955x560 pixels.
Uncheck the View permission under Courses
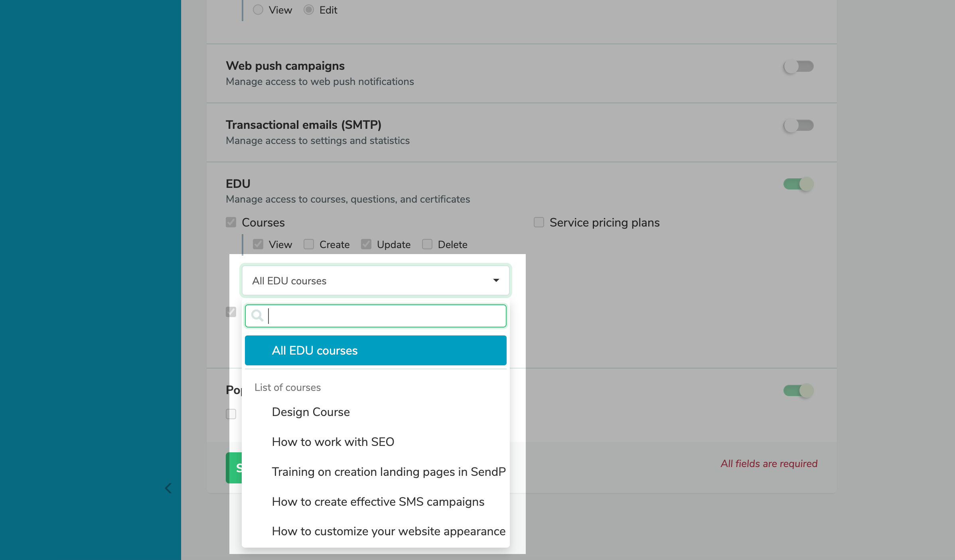tap(258, 244)
